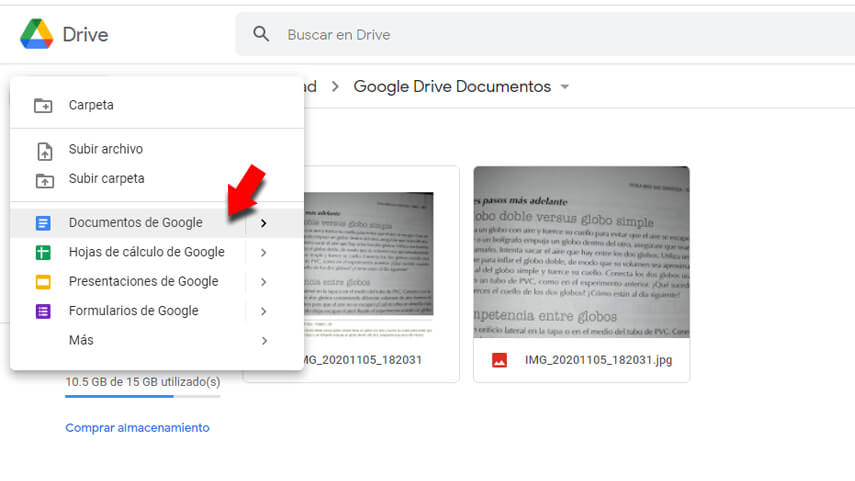Click the Comprar almacenamiento link

pos(137,427)
